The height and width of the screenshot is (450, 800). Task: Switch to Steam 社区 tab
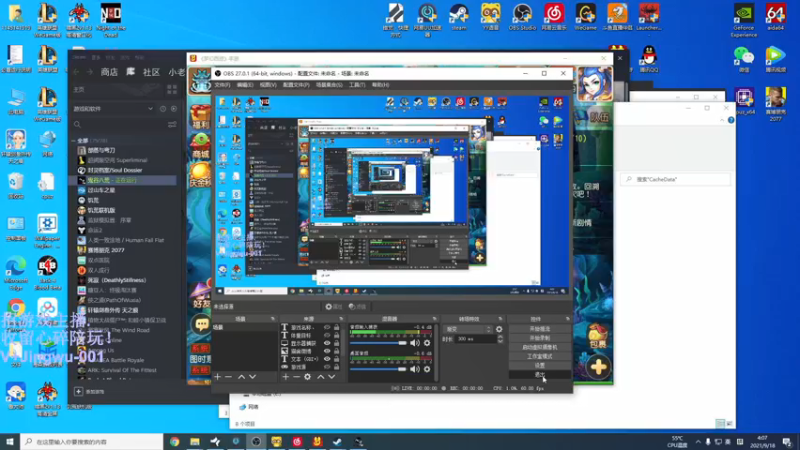pyautogui.click(x=151, y=72)
